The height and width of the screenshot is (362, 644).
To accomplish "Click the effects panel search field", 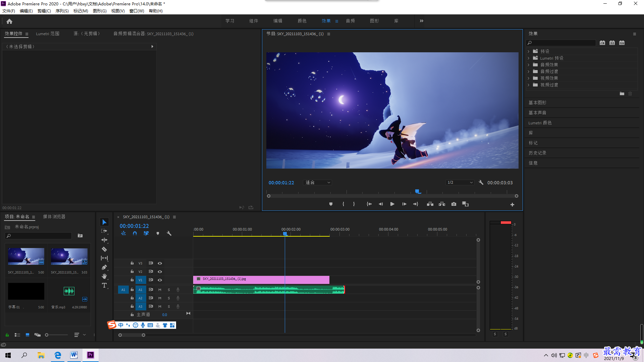I will click(560, 43).
